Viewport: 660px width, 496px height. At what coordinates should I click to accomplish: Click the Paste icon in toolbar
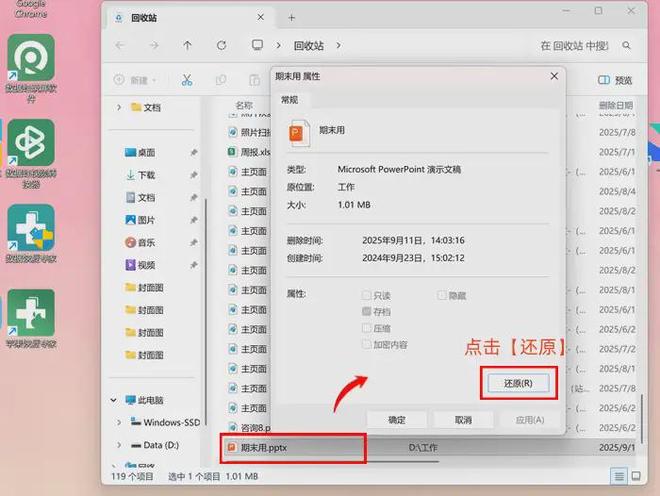coord(254,80)
